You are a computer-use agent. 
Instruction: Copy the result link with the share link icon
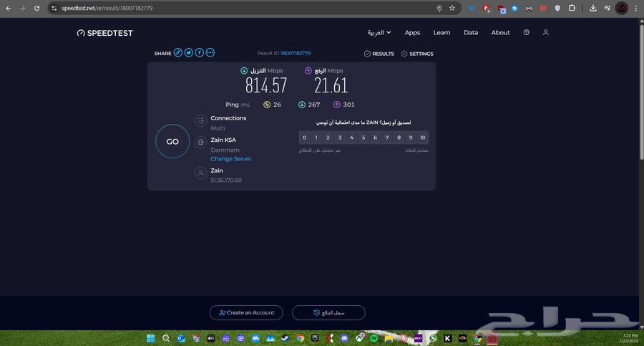click(178, 53)
